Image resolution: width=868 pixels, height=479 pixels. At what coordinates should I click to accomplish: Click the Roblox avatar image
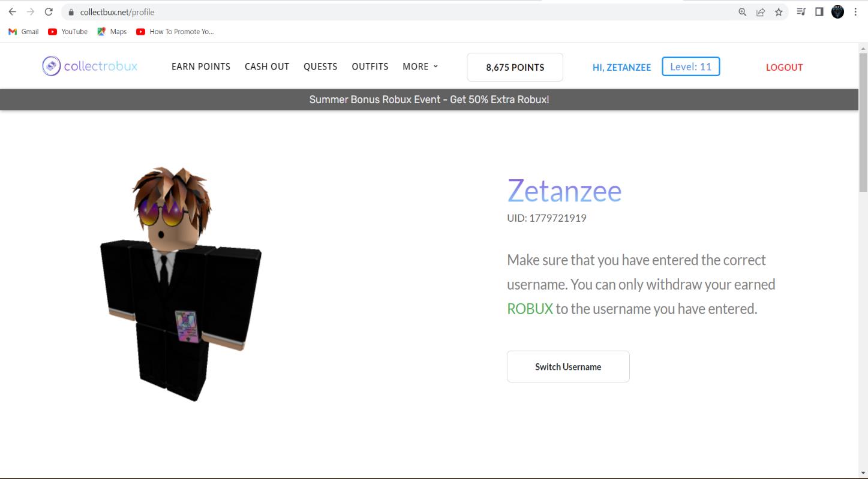coord(181,283)
